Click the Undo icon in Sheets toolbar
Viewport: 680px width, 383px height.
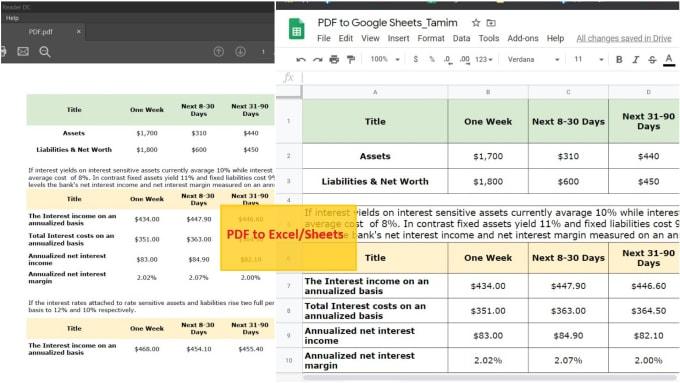tap(301, 60)
